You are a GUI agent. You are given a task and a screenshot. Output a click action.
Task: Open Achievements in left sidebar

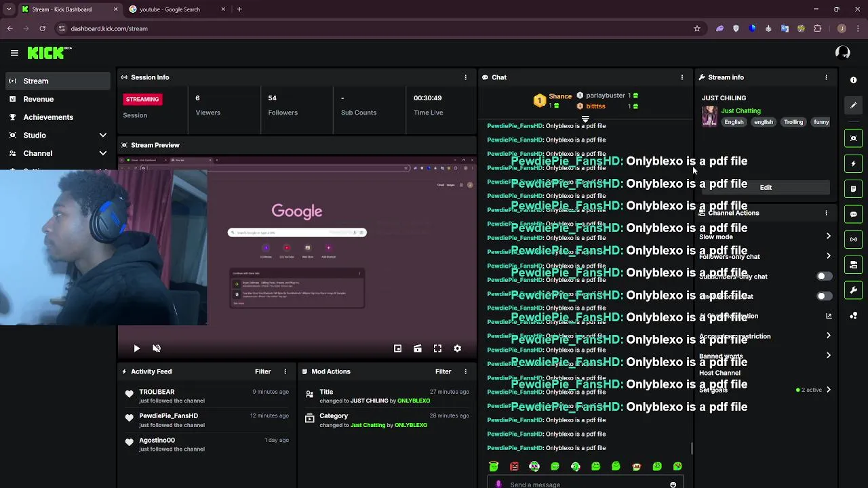coord(58,117)
